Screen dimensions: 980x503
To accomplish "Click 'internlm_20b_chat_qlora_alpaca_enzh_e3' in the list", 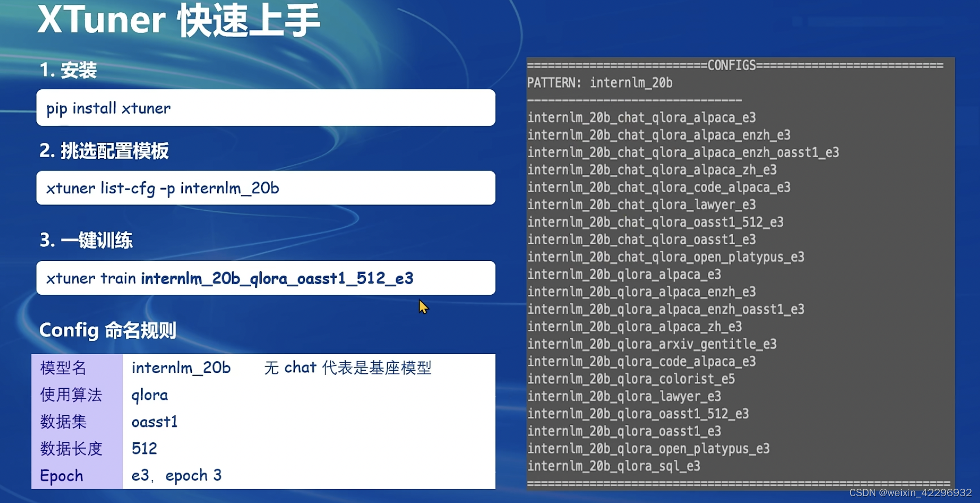I will click(x=659, y=135).
